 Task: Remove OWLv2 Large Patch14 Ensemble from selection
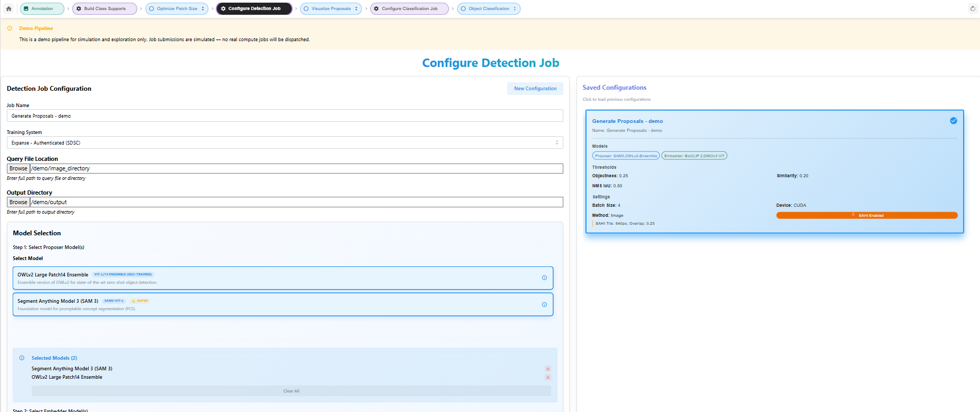coord(548,377)
